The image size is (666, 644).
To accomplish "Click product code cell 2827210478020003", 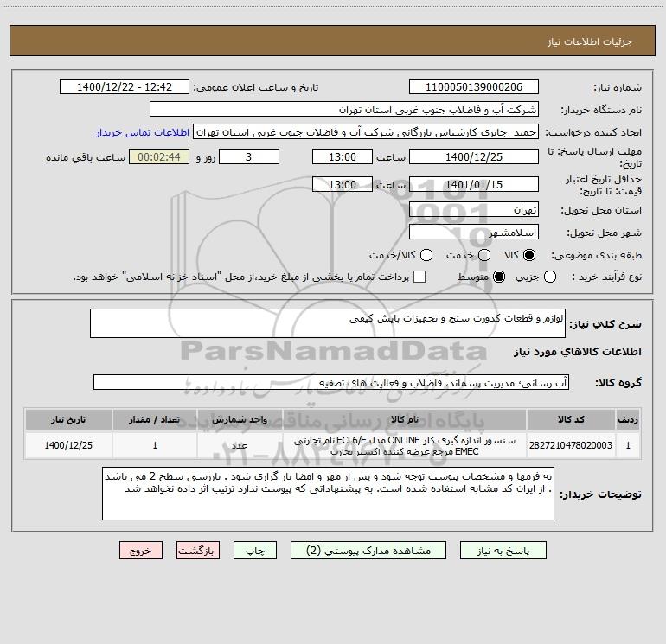I will 571,445.
